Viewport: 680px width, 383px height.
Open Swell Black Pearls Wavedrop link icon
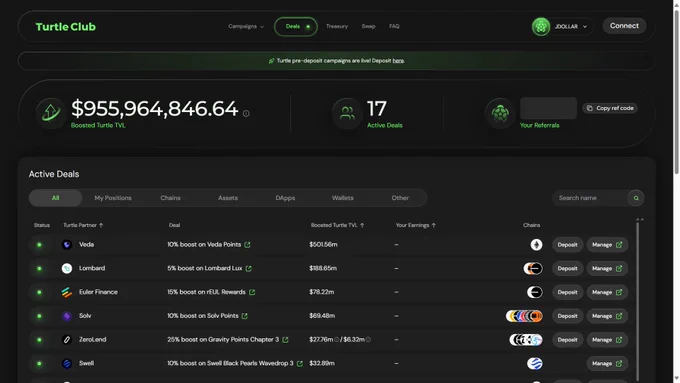point(300,363)
